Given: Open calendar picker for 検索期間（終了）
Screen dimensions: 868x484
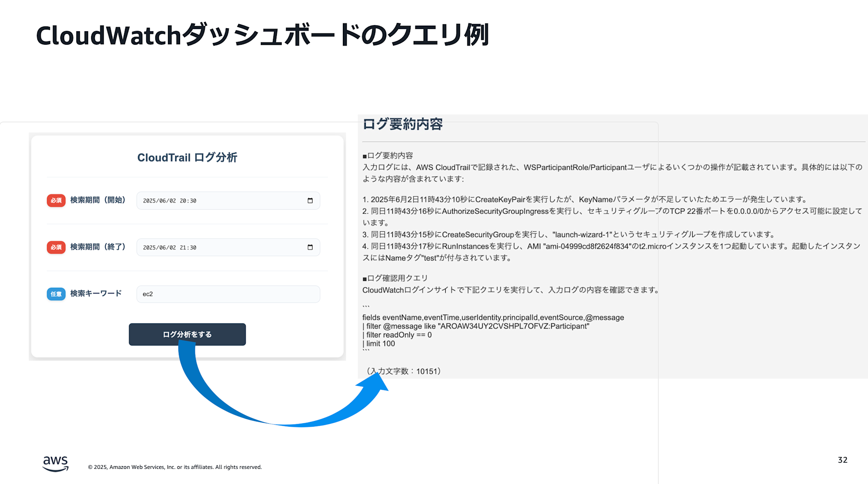Looking at the screenshot, I should tap(310, 247).
